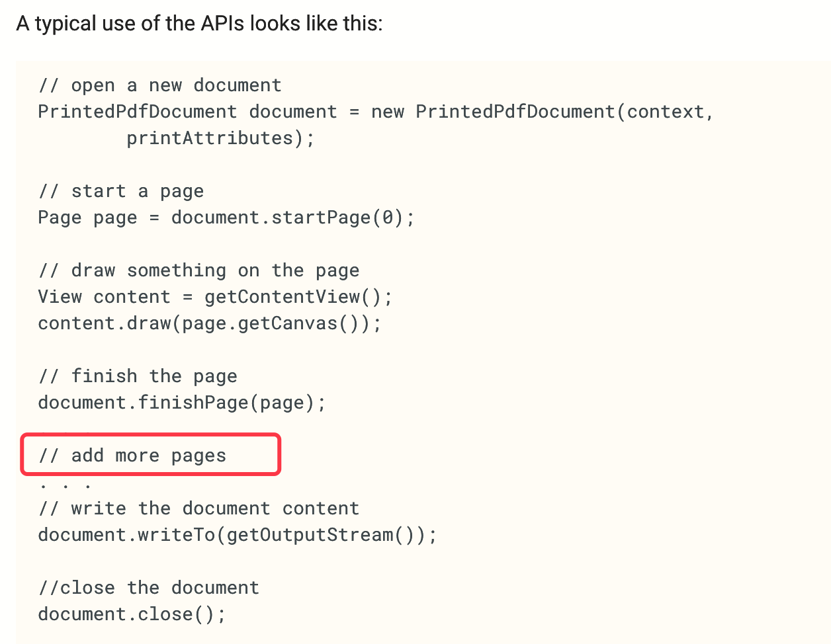Click the intro sentence about typical API use

[x=199, y=24]
